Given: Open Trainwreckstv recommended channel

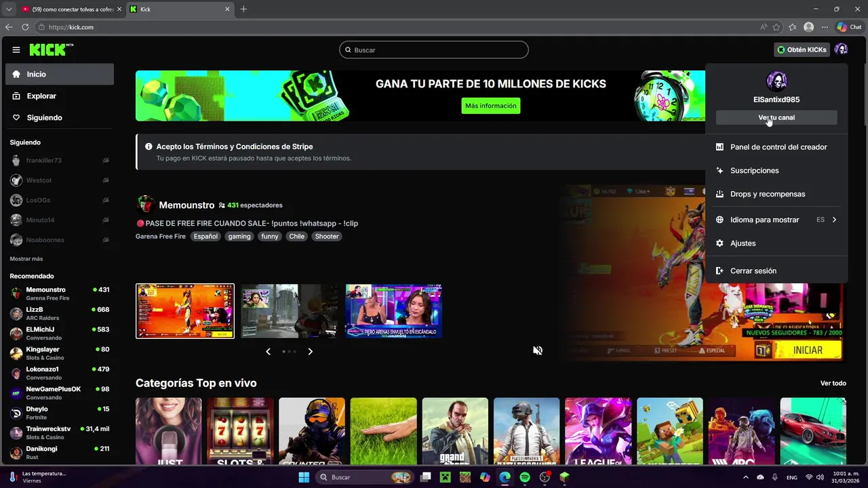Looking at the screenshot, I should [60, 432].
